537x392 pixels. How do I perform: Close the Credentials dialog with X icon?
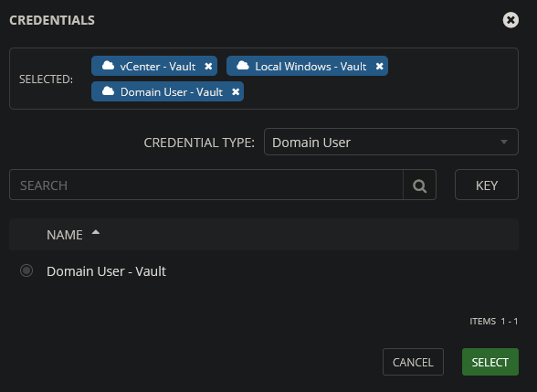point(511,20)
